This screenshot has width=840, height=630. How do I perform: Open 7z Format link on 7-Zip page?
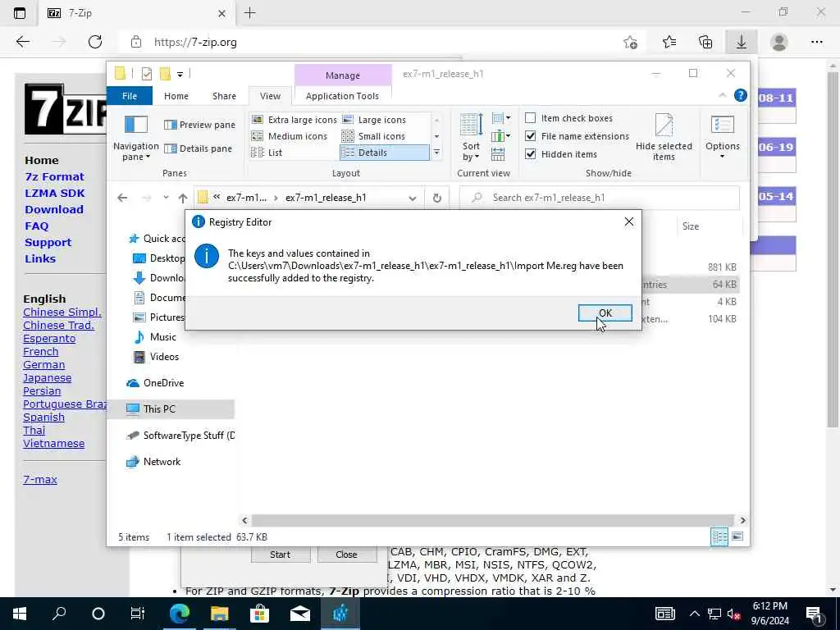[x=54, y=177]
